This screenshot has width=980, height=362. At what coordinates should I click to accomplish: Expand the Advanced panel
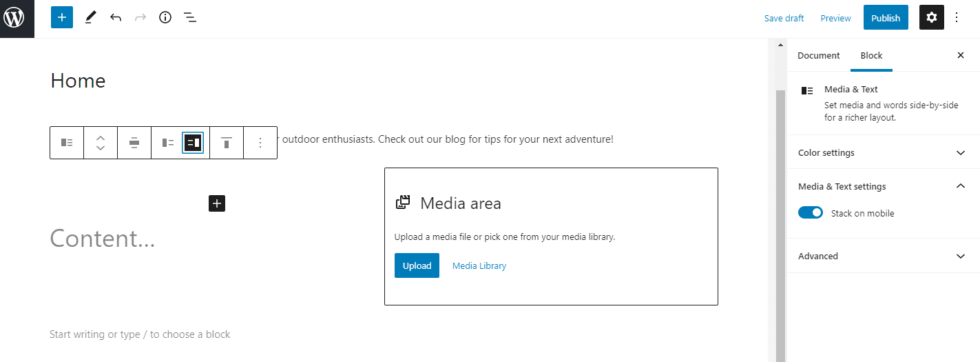click(x=883, y=256)
